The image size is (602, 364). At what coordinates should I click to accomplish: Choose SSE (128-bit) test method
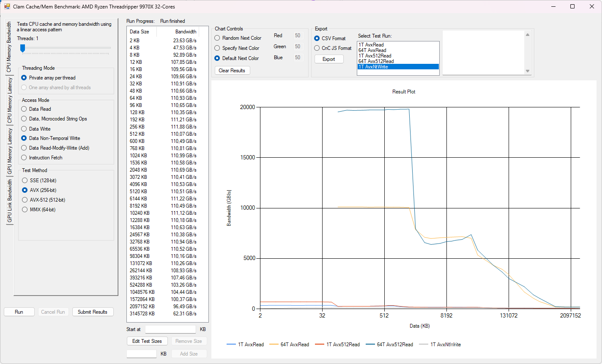[x=39, y=181]
